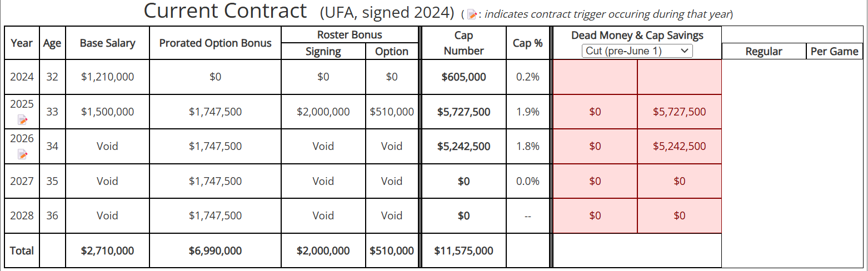Select the 2027 year row label
Image resolution: width=868 pixels, height=271 pixels.
[x=22, y=181]
